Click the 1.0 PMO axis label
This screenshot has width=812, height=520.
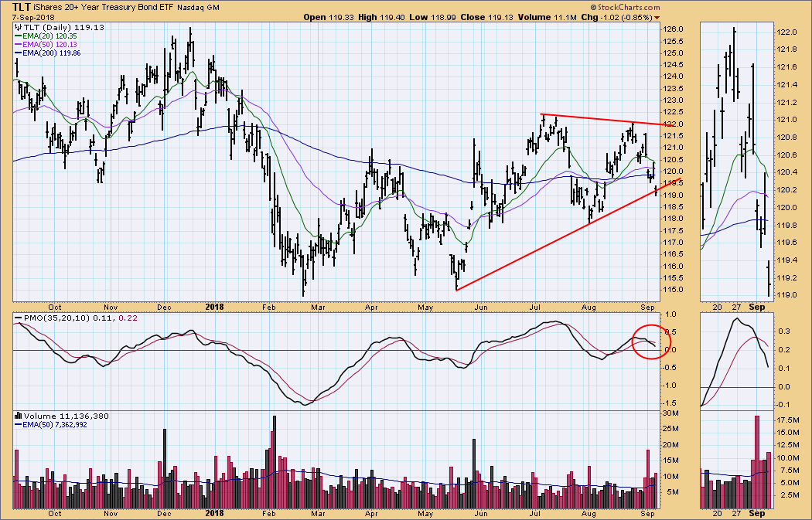[671, 314]
